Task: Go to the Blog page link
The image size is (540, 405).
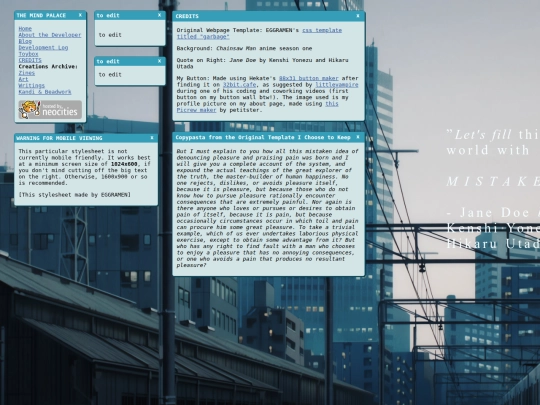Action: click(x=25, y=41)
